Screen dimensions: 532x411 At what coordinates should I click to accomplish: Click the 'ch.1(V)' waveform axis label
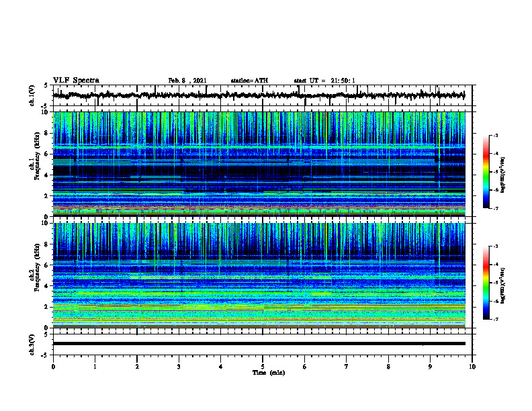32,95
